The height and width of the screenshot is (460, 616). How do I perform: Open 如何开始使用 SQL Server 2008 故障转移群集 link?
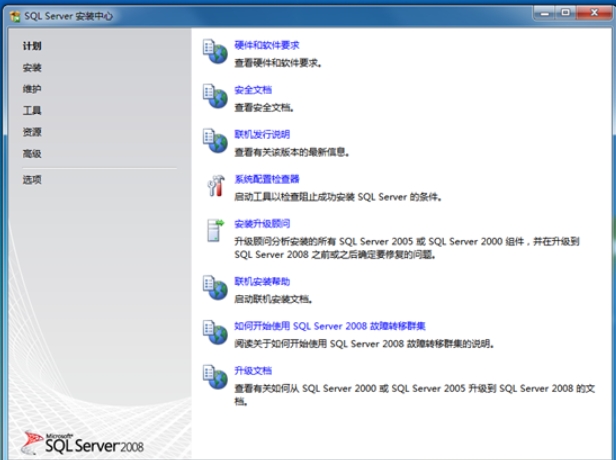coord(330,326)
